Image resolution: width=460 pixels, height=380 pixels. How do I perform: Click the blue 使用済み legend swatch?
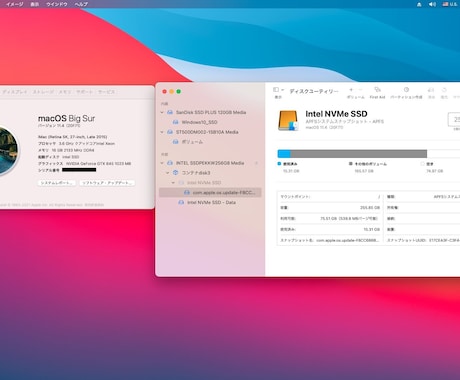pos(279,164)
